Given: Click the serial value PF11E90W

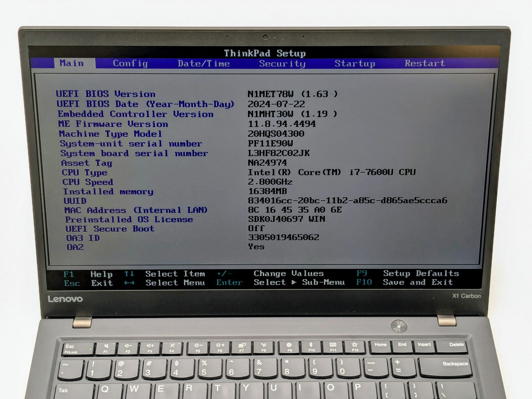Looking at the screenshot, I should [x=271, y=143].
